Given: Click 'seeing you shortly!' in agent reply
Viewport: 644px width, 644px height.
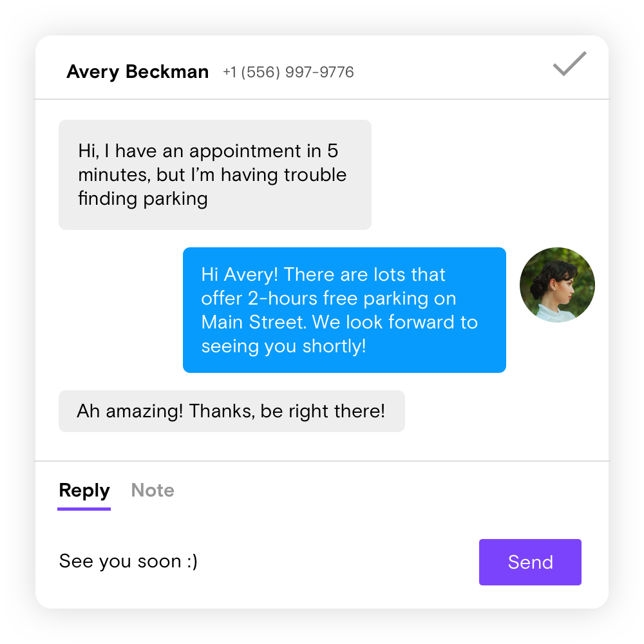Looking at the screenshot, I should (283, 346).
